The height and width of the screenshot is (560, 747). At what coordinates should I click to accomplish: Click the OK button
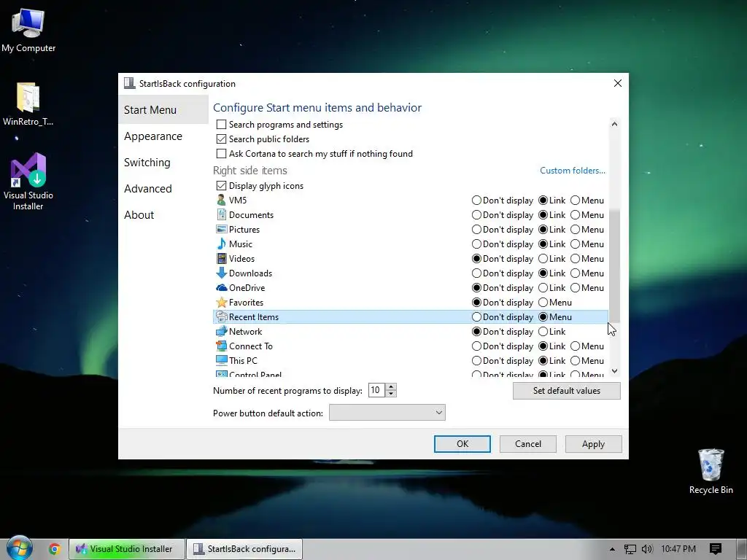[462, 444]
